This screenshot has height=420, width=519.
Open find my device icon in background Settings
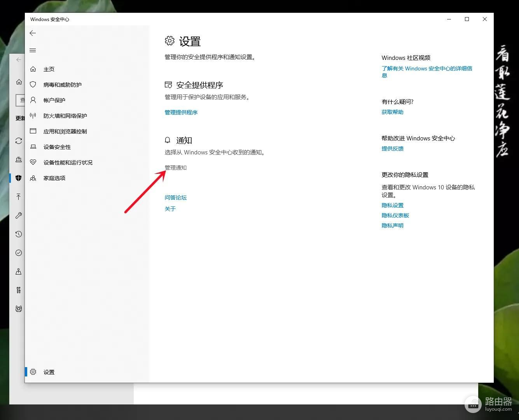[x=18, y=271]
